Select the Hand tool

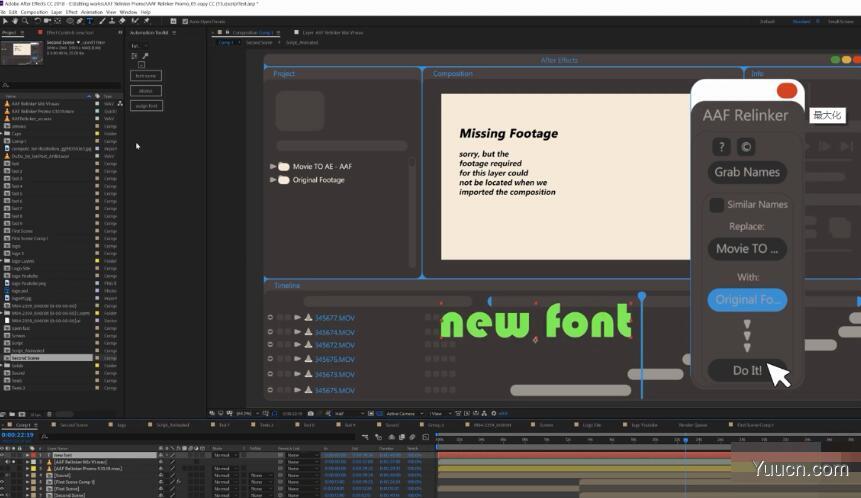(15, 21)
